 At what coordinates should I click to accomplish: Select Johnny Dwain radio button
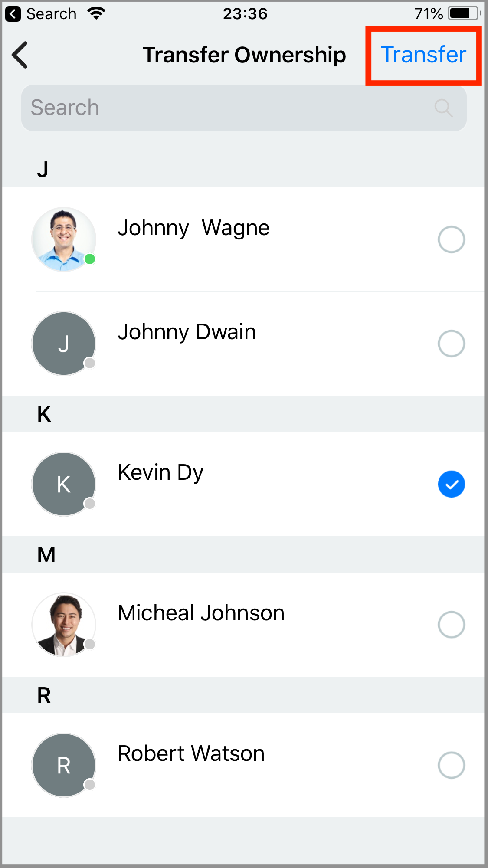pos(451,344)
